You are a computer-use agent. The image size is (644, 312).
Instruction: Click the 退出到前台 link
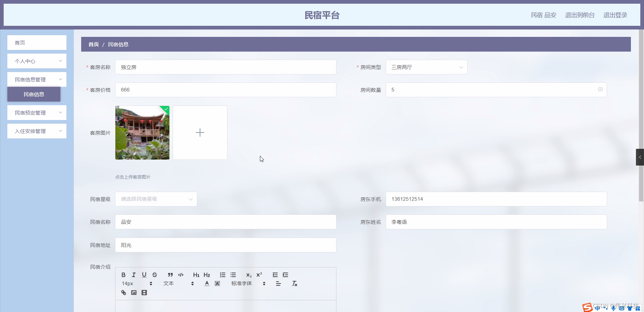pyautogui.click(x=579, y=15)
